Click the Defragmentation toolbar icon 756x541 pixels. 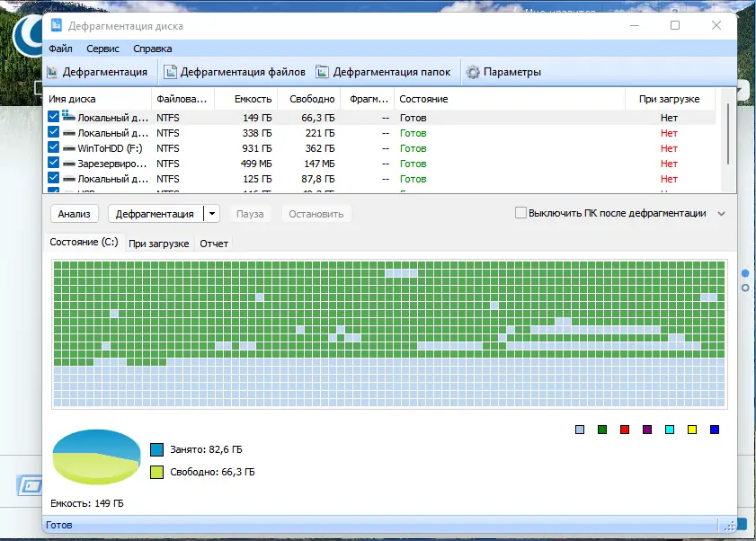(52, 72)
